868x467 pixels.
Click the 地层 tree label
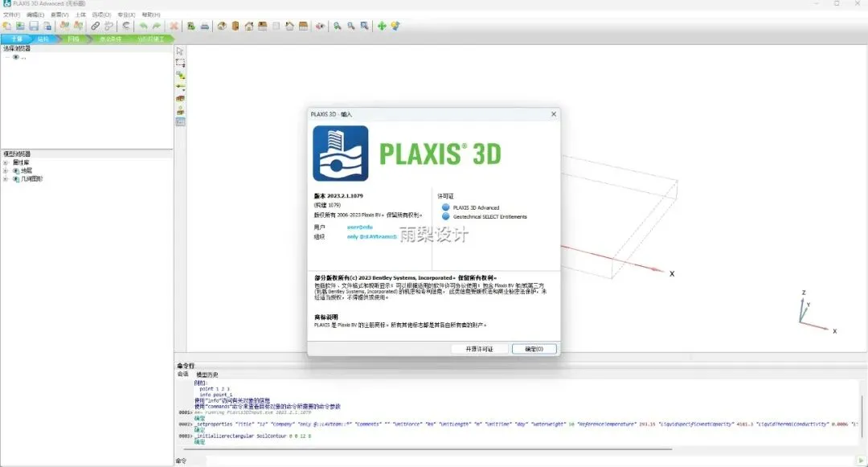27,171
